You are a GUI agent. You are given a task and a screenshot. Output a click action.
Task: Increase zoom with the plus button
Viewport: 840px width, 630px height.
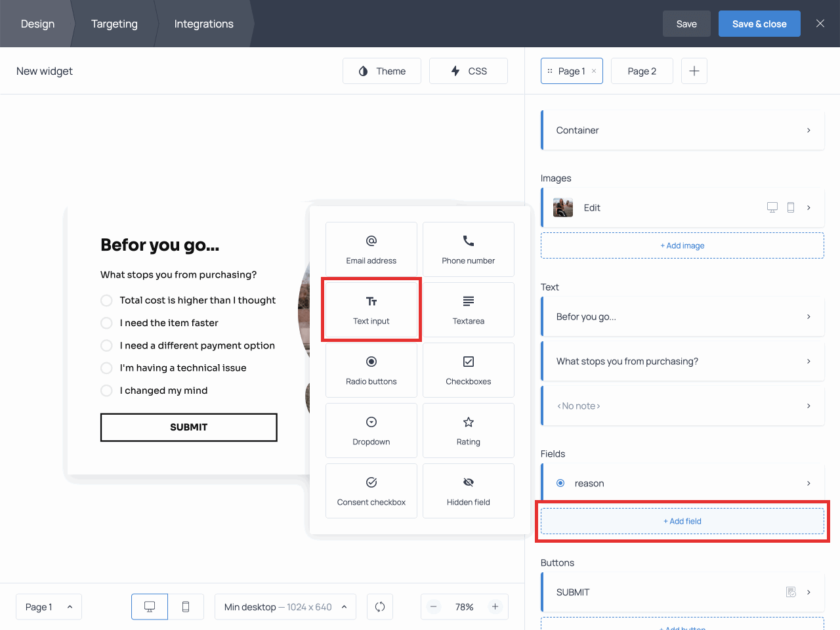495,607
